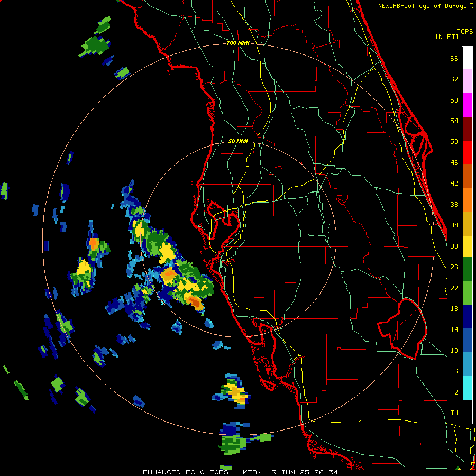Click the legend value '62'
476x476 pixels.
(x=454, y=79)
